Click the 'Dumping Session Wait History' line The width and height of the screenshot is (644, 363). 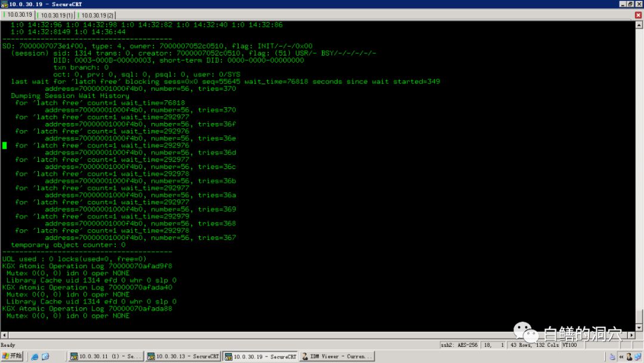point(70,96)
